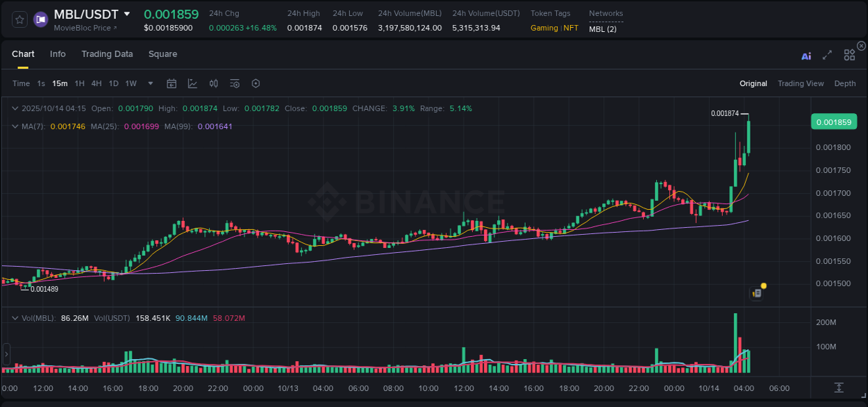The height and width of the screenshot is (407, 868).
Task: Open the candlestick style settings icon
Action: point(213,83)
